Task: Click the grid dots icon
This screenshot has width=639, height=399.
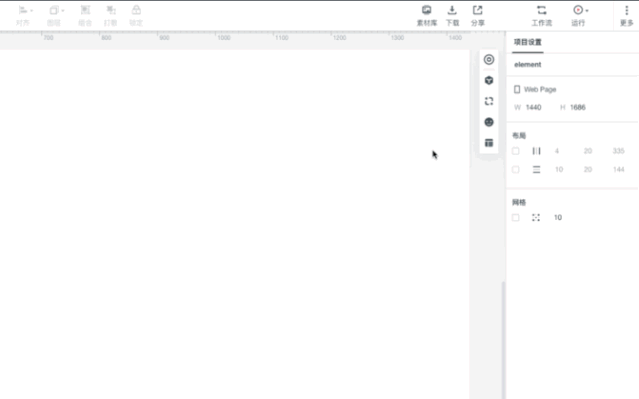Action: [536, 217]
